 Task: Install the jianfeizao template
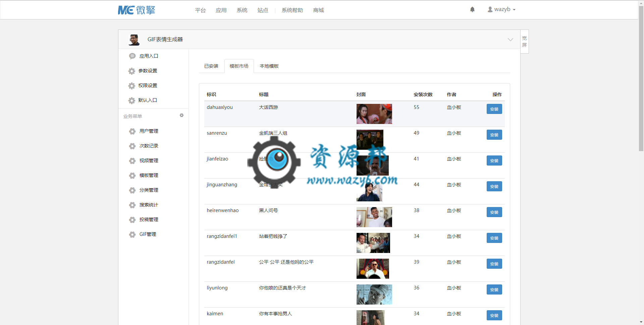click(x=494, y=160)
